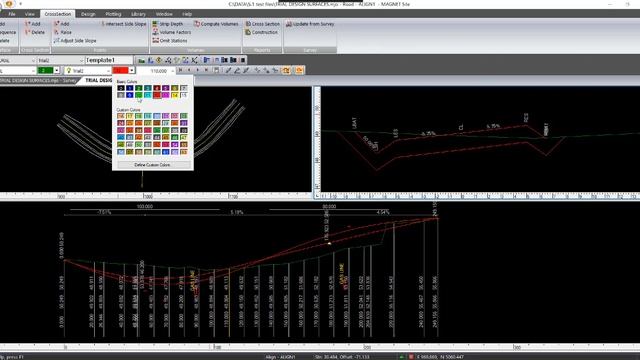Open the Library ribbon tab
The height and width of the screenshot is (360, 640).
(x=138, y=14)
